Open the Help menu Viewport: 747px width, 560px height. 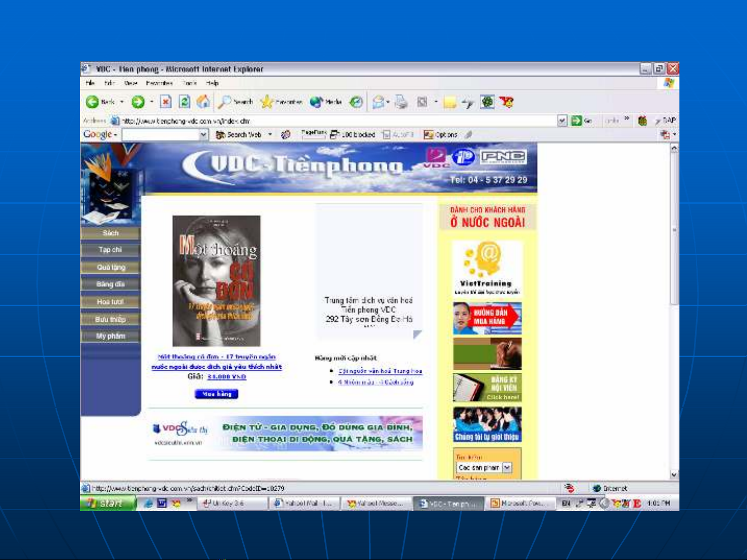212,83
